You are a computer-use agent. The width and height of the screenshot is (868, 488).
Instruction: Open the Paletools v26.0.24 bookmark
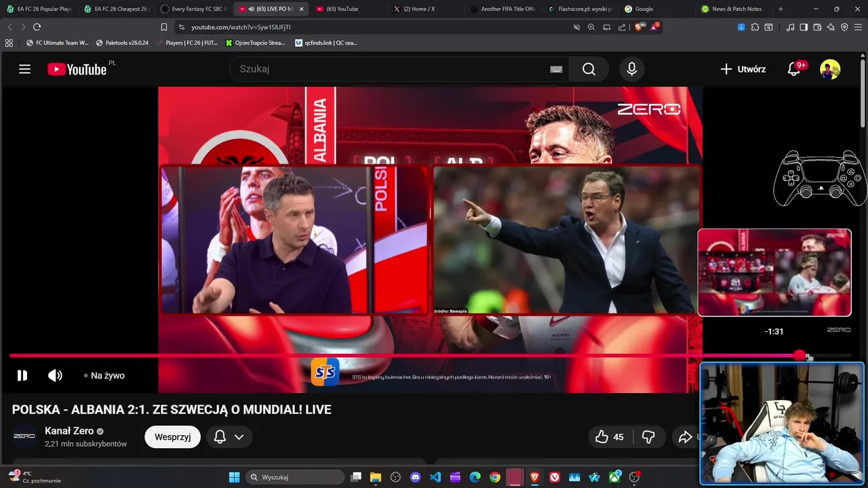coord(122,43)
